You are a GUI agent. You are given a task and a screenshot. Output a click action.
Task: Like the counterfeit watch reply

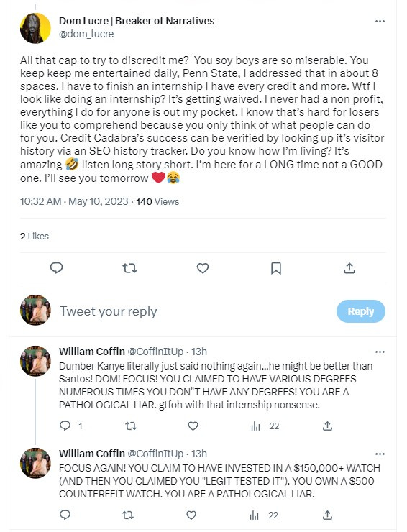191,515
